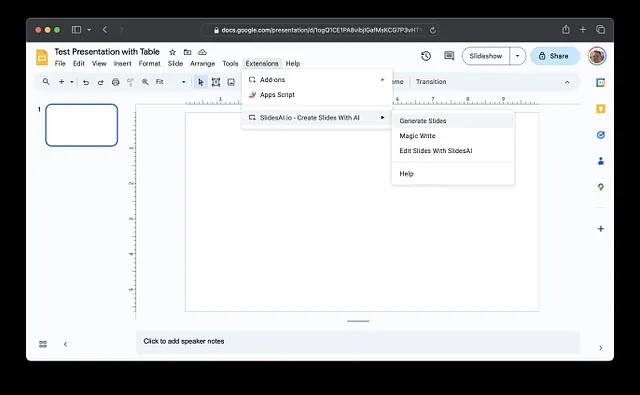640x395 pixels.
Task: Open the comments panel icon
Action: click(449, 56)
